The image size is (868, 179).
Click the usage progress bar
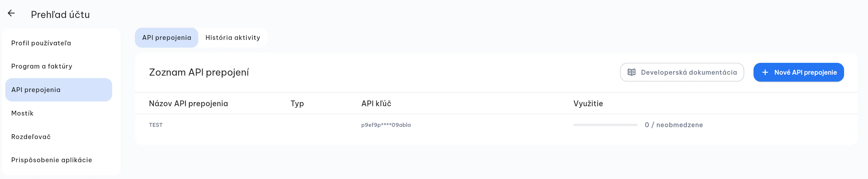click(x=606, y=125)
